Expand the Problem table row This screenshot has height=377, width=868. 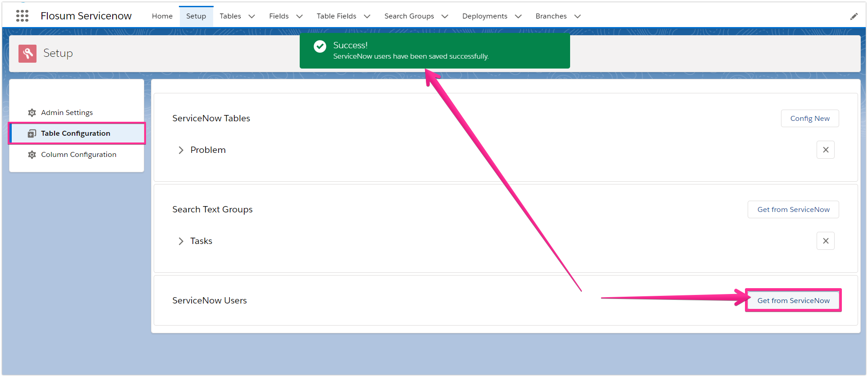point(181,150)
